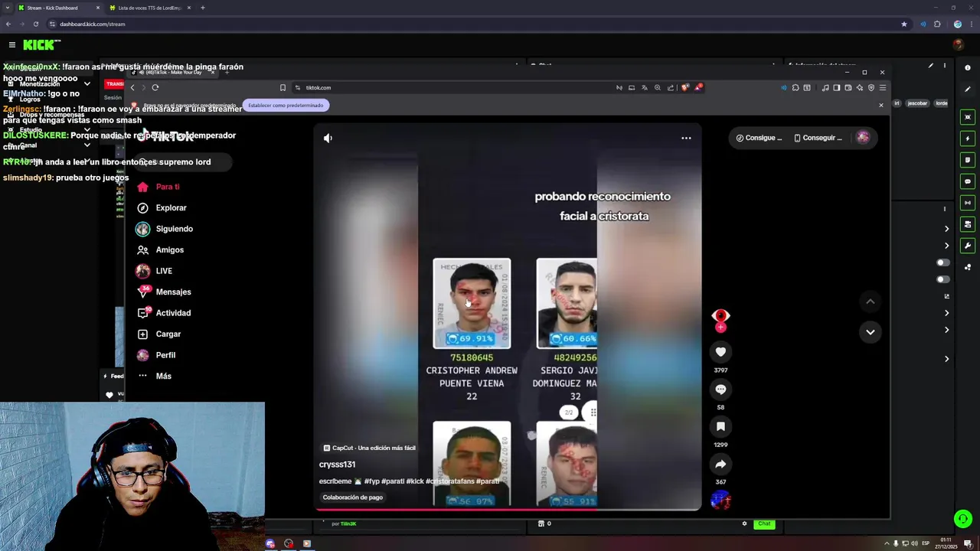Go to the previous video with up arrow
Viewport: 980px width, 551px height.
click(870, 302)
